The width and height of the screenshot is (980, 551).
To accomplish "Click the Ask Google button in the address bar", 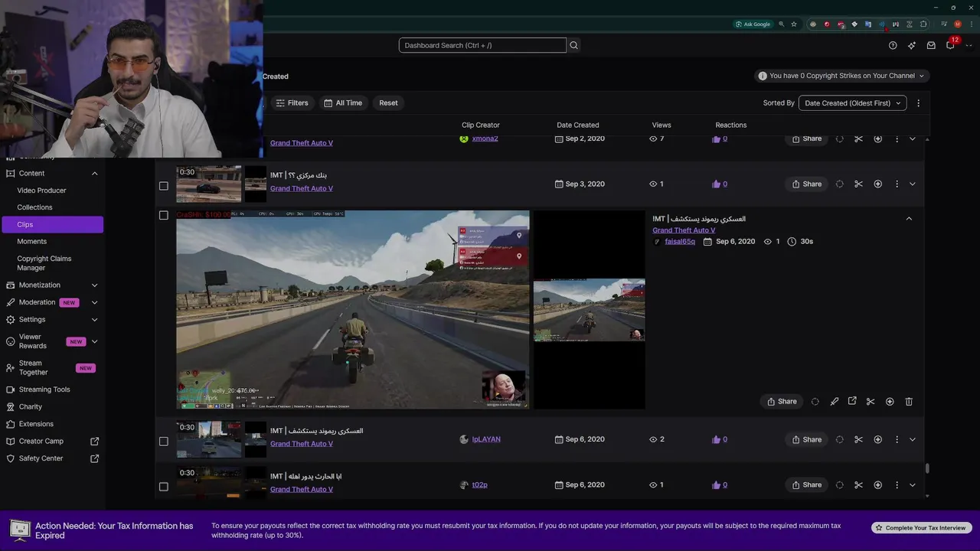I will click(x=753, y=24).
